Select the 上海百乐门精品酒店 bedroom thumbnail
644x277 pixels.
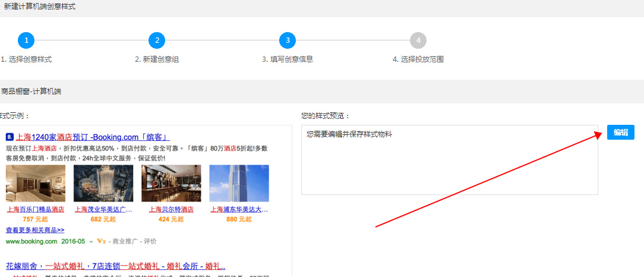click(36, 184)
